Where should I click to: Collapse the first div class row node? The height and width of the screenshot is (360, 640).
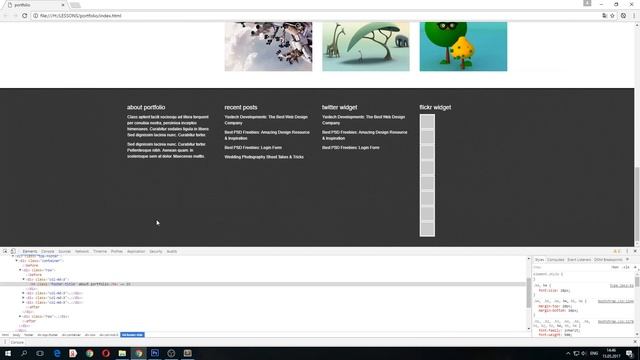click(x=20, y=270)
